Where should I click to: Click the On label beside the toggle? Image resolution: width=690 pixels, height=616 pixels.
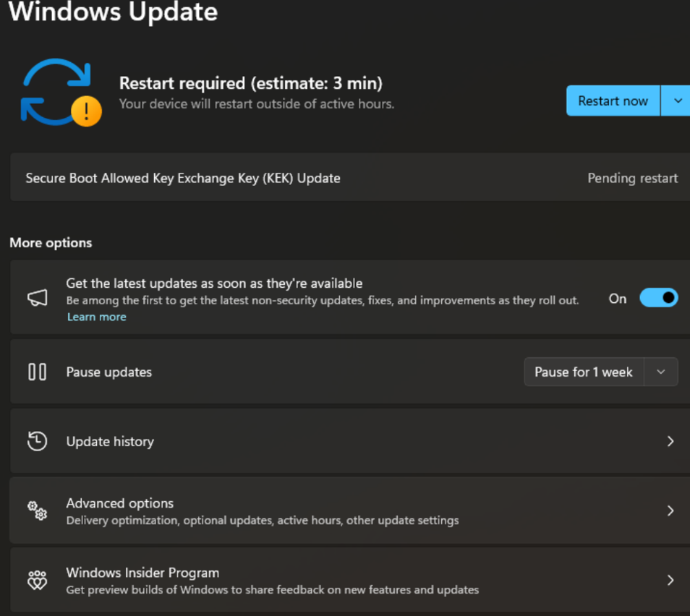coord(618,299)
